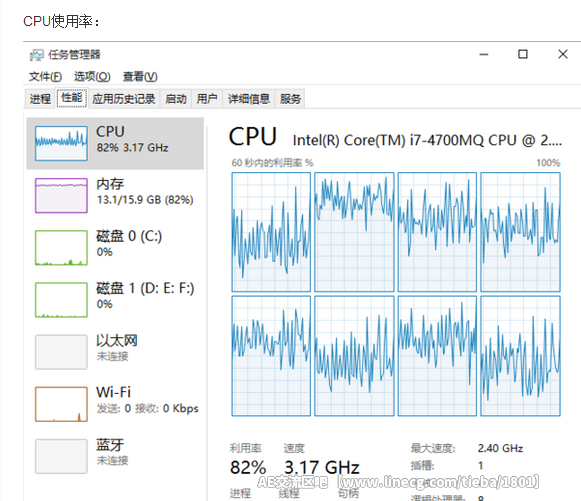Click the 速度 3.17 GHz value

coord(322,468)
